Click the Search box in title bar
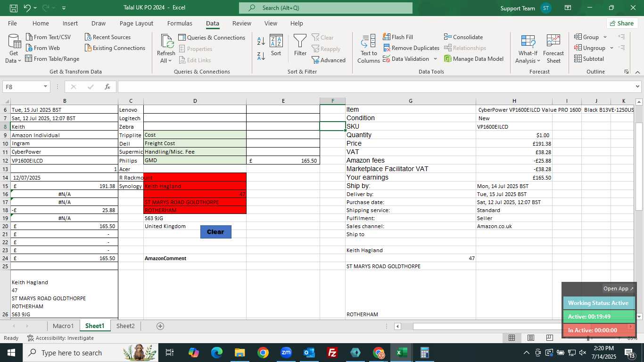The image size is (644, 362). (326, 8)
